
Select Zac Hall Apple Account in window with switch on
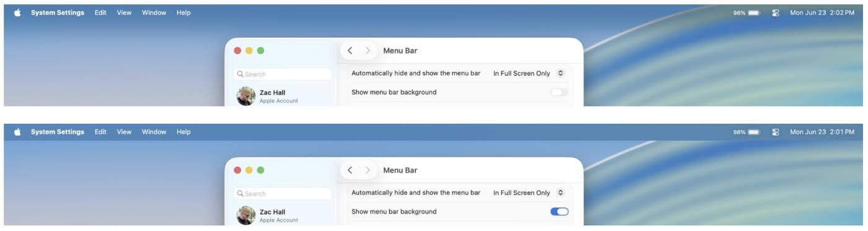[268, 216]
